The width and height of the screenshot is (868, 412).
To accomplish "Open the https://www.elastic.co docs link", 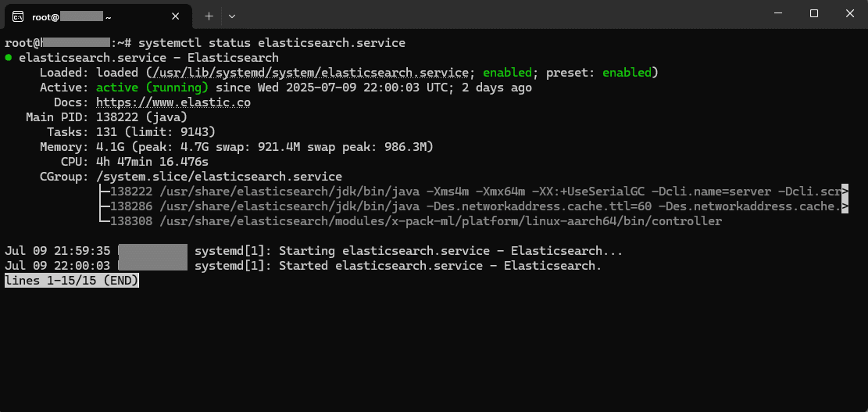I will pyautogui.click(x=173, y=102).
